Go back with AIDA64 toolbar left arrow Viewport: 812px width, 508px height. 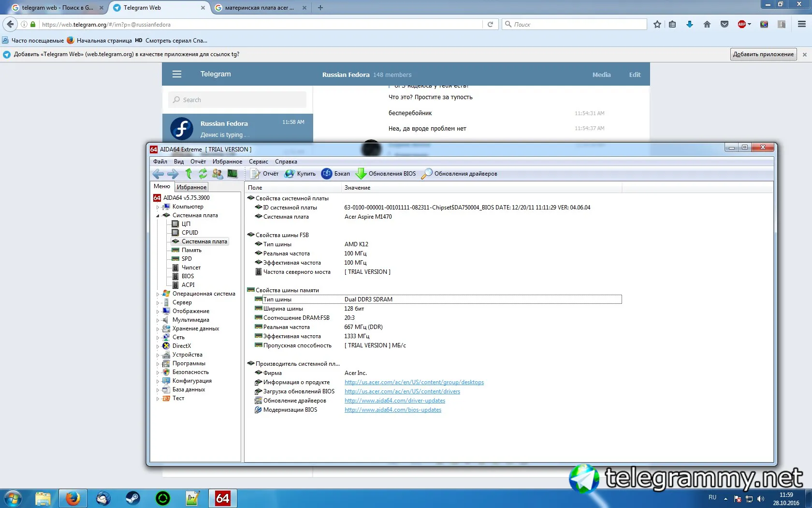(158, 174)
